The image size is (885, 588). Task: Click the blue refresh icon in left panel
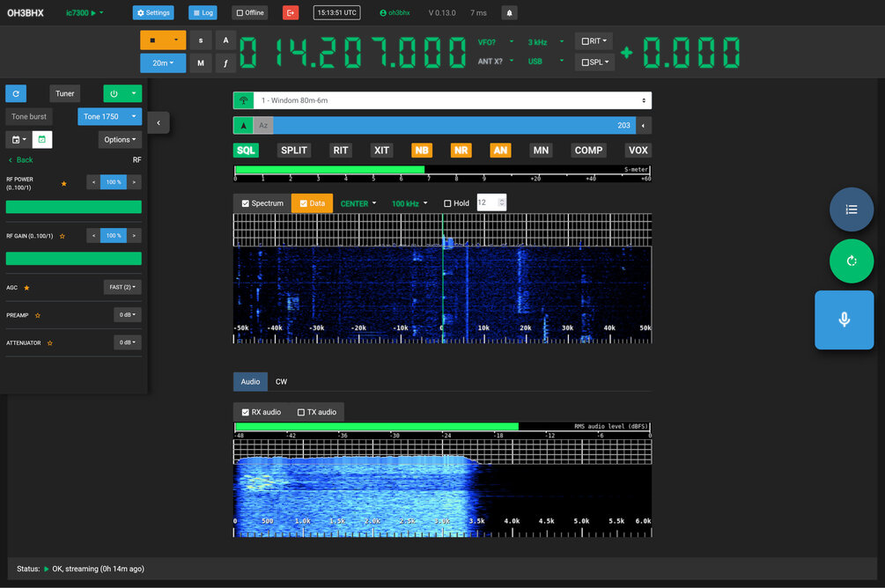click(x=15, y=93)
